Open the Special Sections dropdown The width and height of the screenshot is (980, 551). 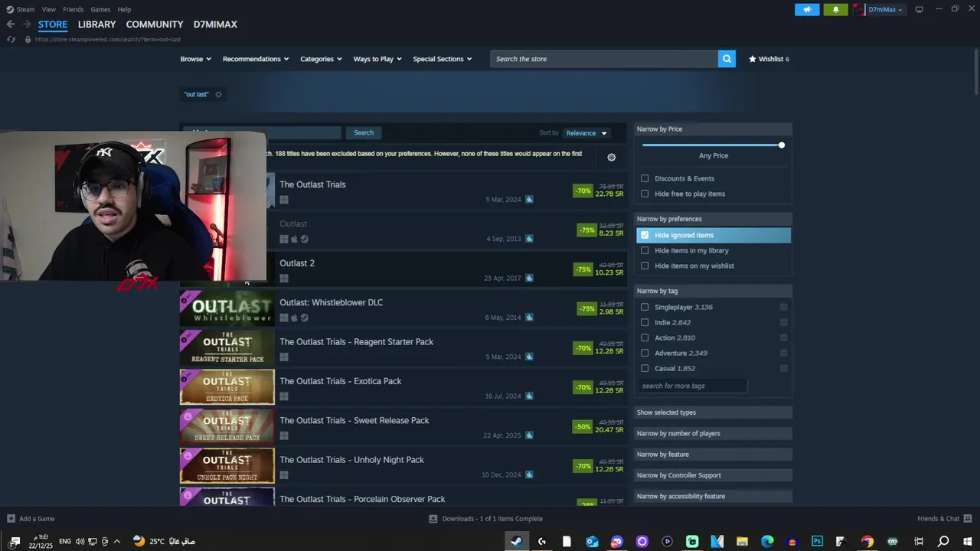point(442,59)
